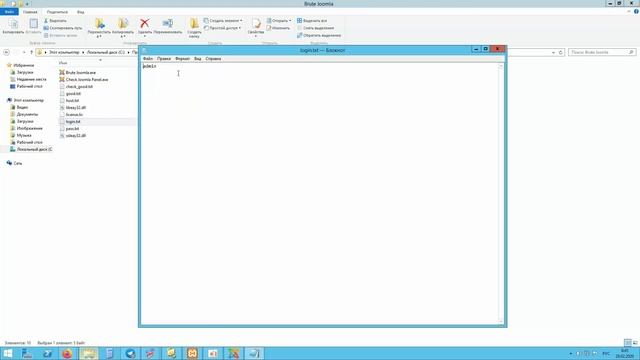
Task: Click the Вставить ribbon icon
Action: tap(33, 26)
